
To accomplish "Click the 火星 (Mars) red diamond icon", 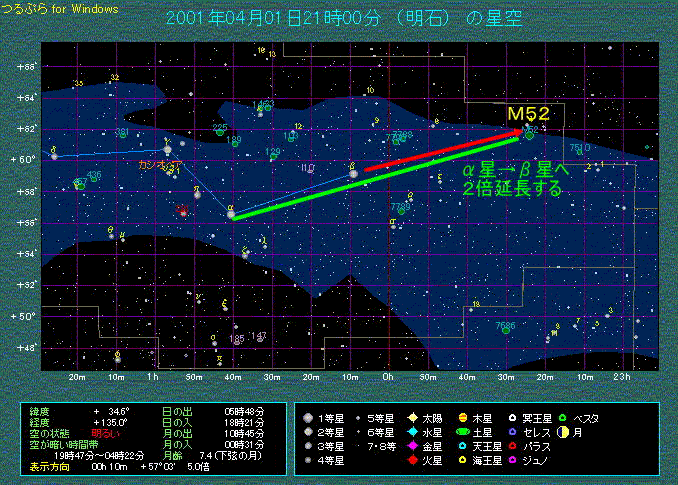I will point(414,460).
